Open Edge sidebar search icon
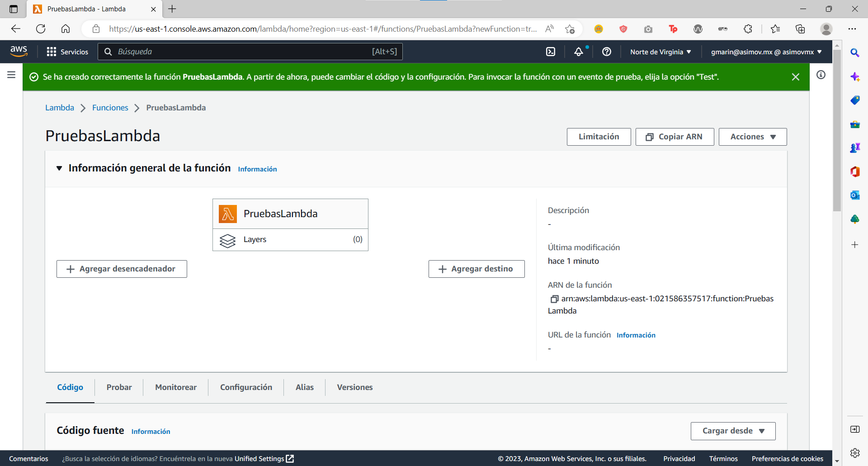Image resolution: width=868 pixels, height=466 pixels. 855,52
